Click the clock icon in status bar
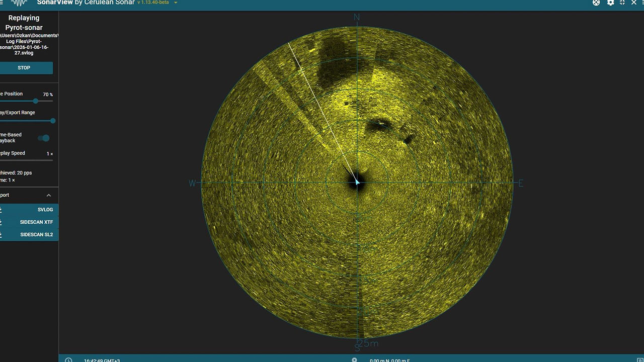This screenshot has height=362, width=644. coord(68,360)
